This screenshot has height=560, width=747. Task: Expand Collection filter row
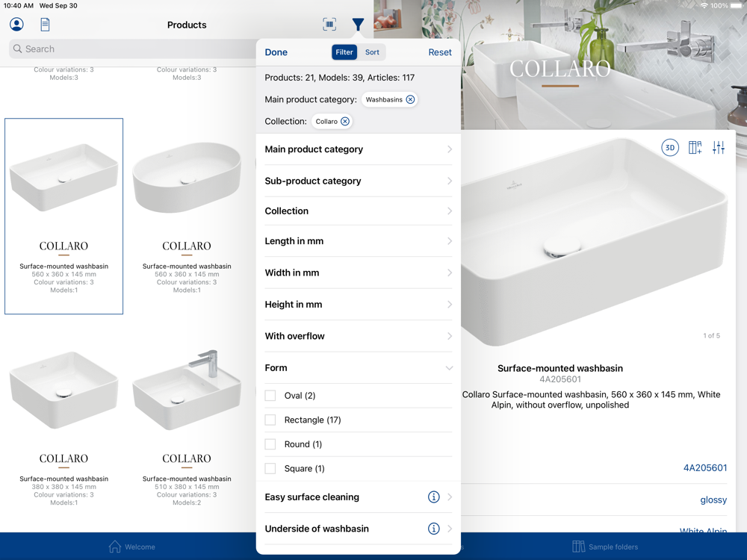[359, 211]
